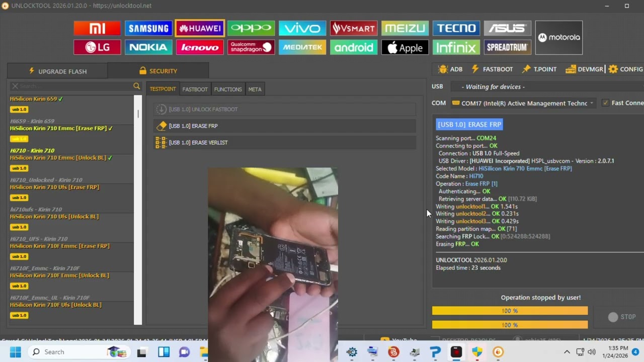Open the CONFIG settings button
This screenshot has height=362, width=644.
[626, 69]
